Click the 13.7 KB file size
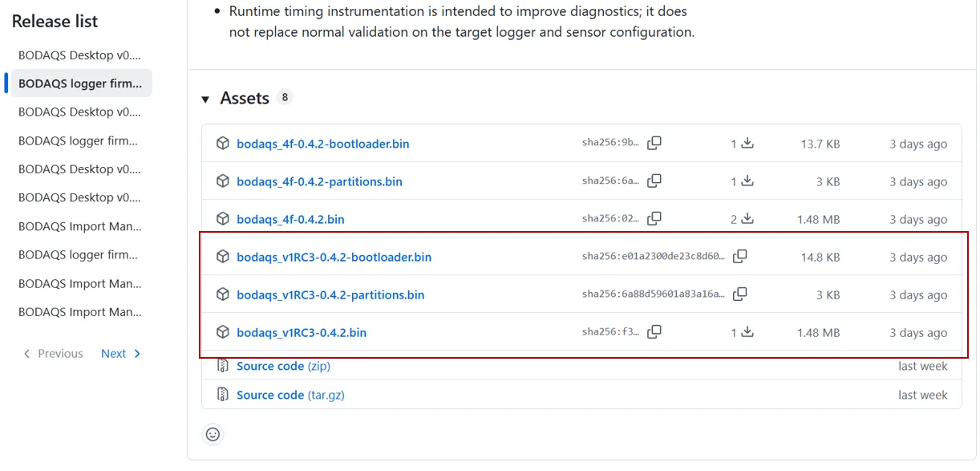 pos(820,144)
